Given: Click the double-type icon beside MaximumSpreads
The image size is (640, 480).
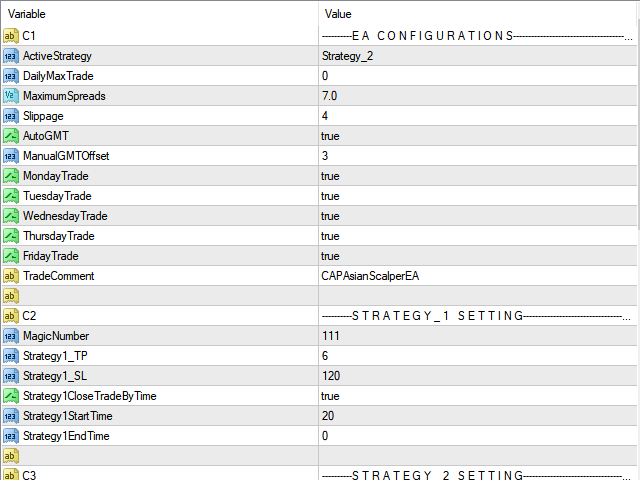Looking at the screenshot, I should [x=11, y=96].
